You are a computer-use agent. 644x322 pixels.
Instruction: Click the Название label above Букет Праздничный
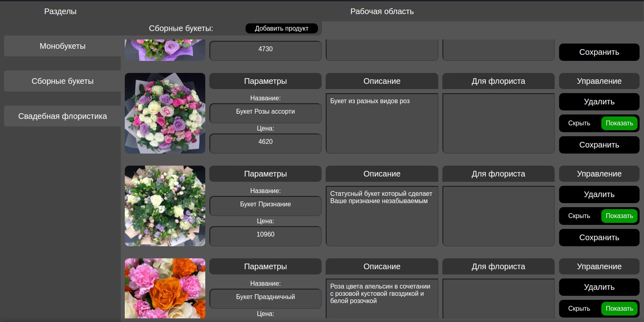(266, 283)
